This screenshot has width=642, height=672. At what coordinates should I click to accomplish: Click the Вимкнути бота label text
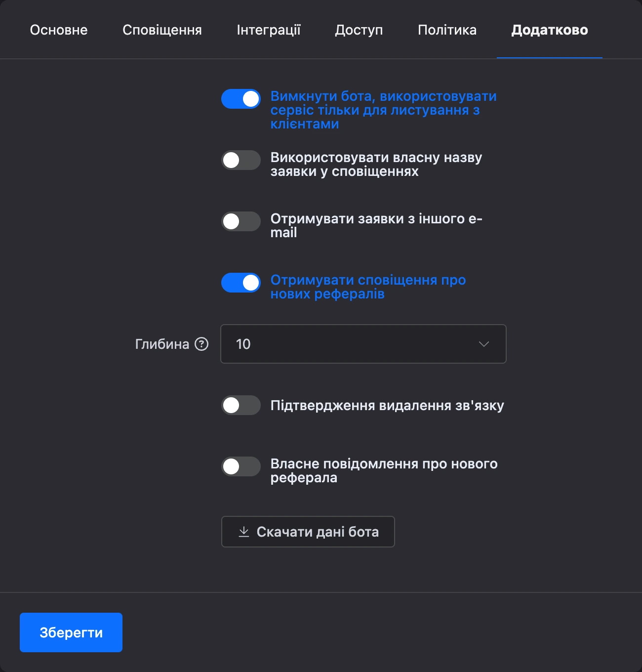coord(383,110)
